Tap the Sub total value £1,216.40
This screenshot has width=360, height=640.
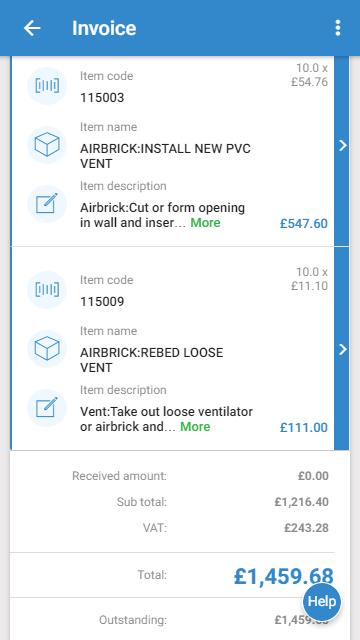(301, 502)
